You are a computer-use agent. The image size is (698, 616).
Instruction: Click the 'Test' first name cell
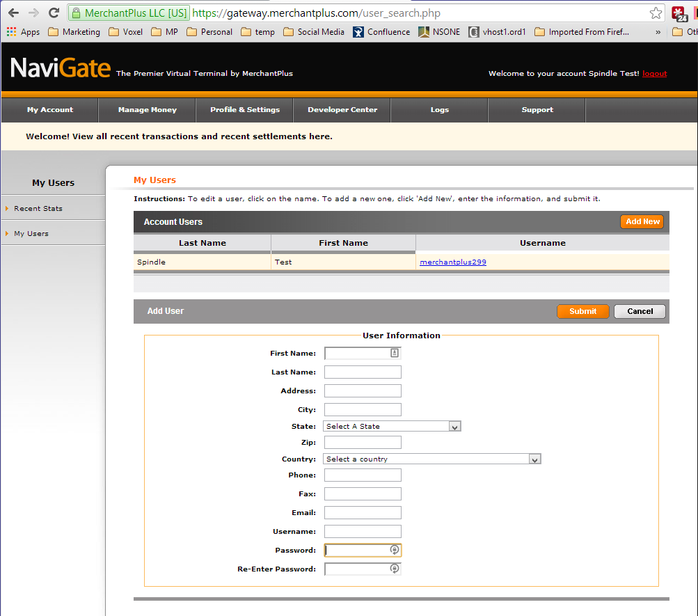tap(343, 262)
